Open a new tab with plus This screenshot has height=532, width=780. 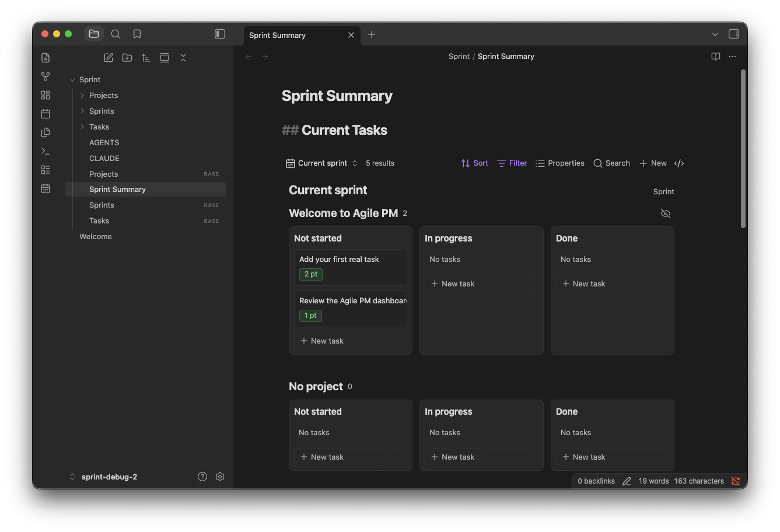point(372,34)
